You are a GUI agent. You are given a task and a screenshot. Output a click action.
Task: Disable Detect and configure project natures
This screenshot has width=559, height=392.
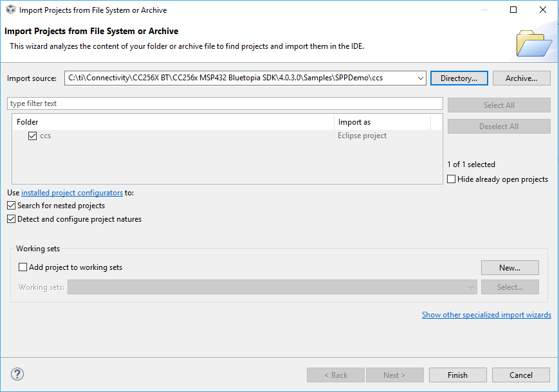12,219
